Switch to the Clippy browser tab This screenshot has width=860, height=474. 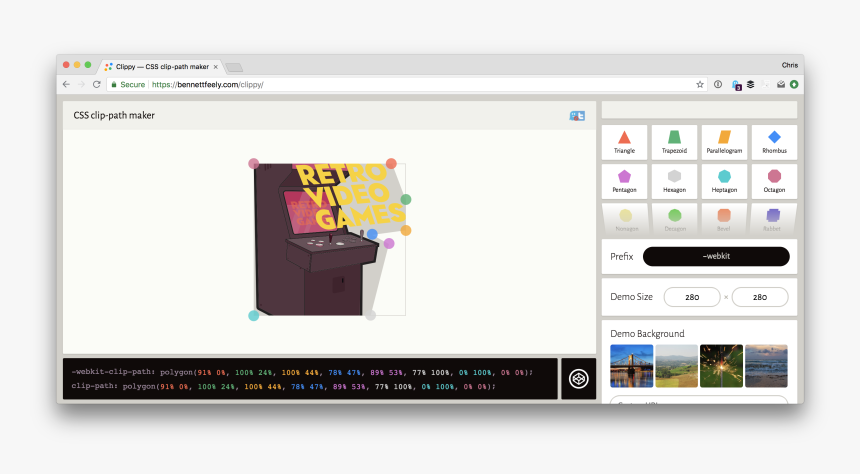[x=162, y=66]
